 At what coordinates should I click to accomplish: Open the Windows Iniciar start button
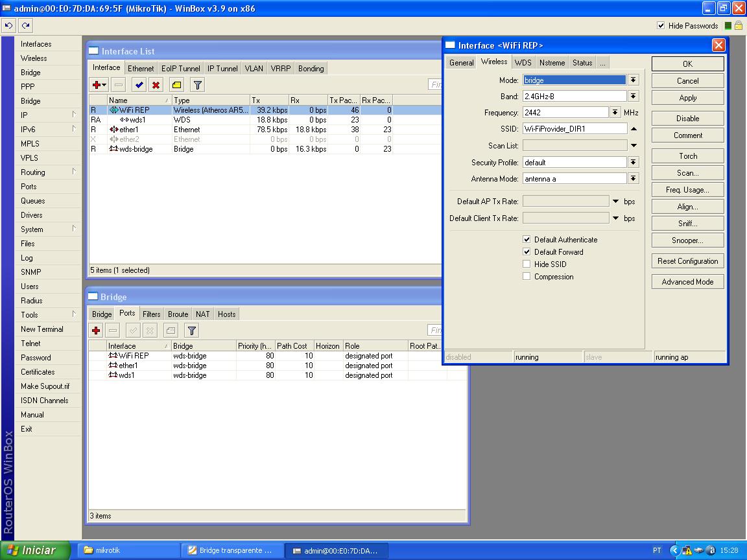click(32, 550)
